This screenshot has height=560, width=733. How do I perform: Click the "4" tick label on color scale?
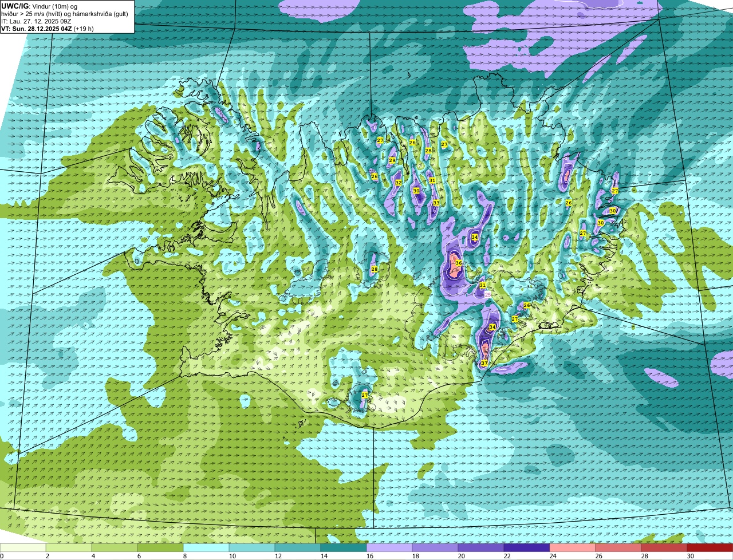pos(93,556)
